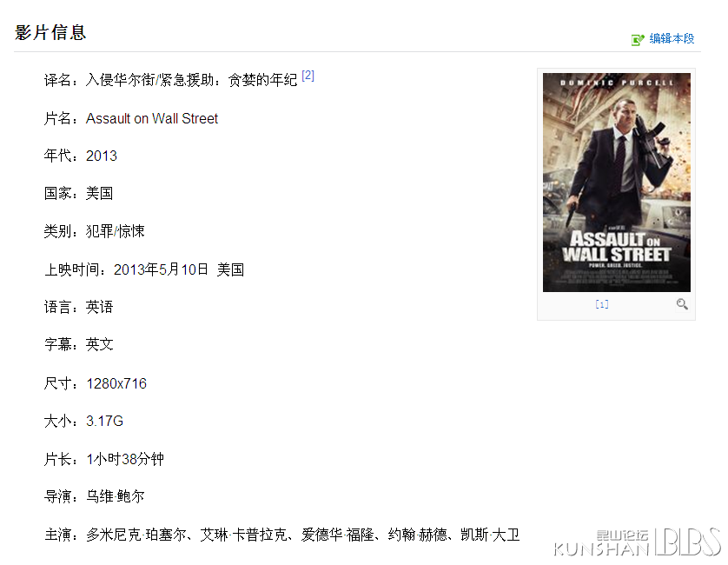Screen dimensions: 728x565
Task: Follow the [1] citation below poster
Action: click(x=602, y=304)
